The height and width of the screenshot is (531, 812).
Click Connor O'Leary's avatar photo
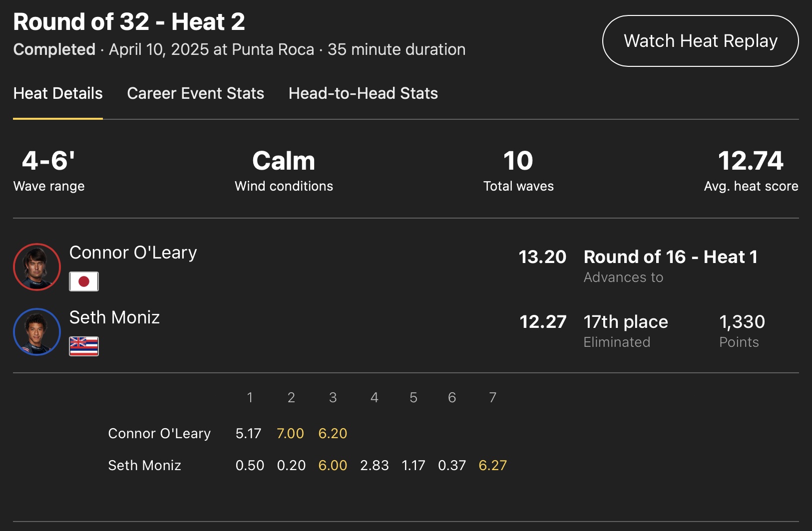point(37,267)
